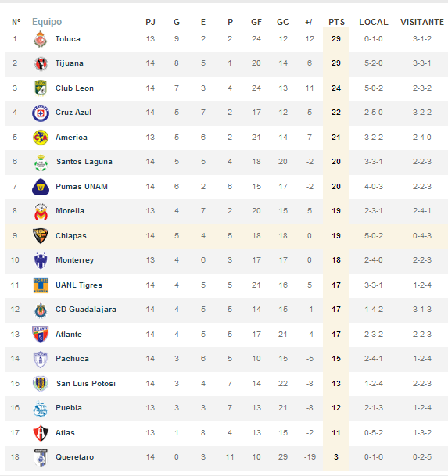
Task: Click the Toluca team crest
Action: [41, 39]
